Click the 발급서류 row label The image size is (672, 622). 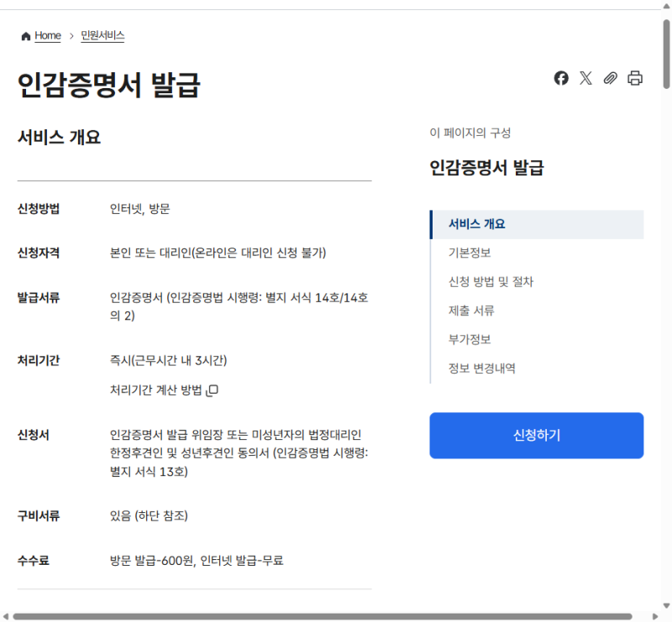(39, 298)
